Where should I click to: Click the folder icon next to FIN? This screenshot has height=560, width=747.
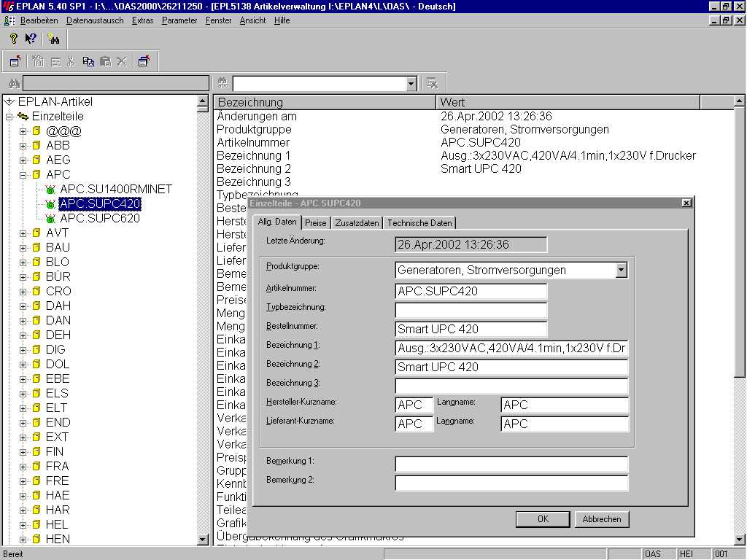36,451
